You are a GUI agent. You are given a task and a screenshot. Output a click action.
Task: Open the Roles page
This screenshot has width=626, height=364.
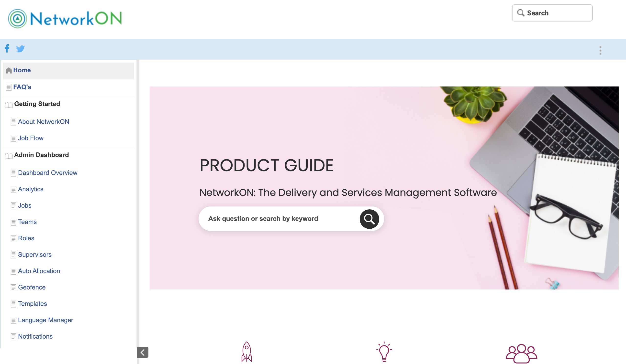click(26, 238)
